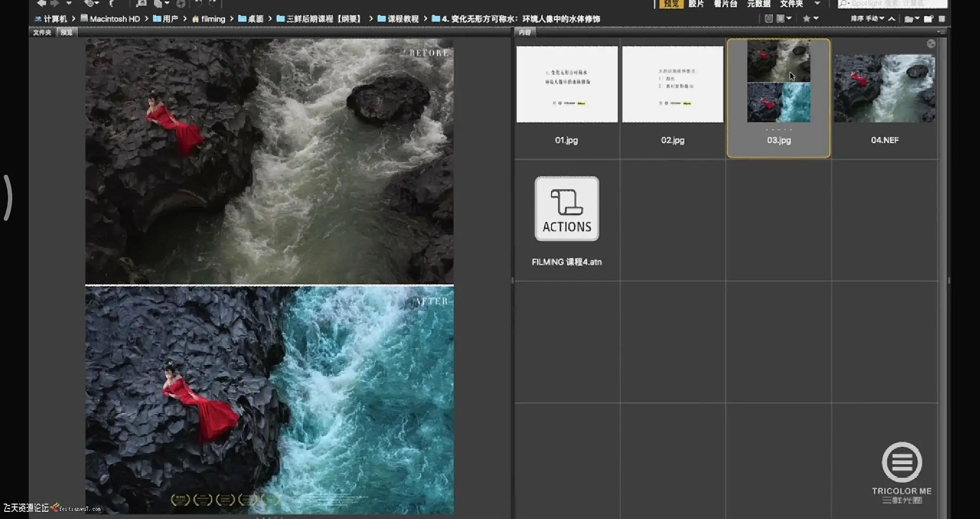This screenshot has width=980, height=519.
Task: Switch to the 元数据 workspace
Action: pos(758,3)
